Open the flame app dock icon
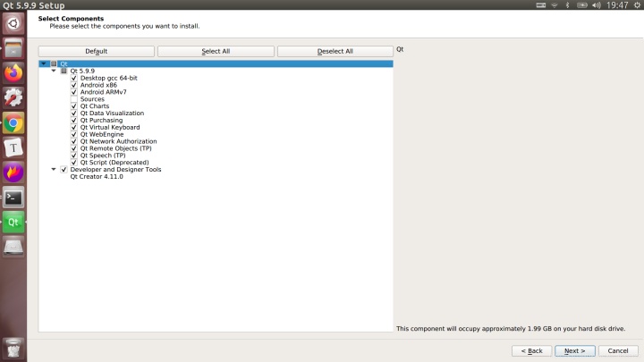The height and width of the screenshot is (362, 644). [13, 173]
